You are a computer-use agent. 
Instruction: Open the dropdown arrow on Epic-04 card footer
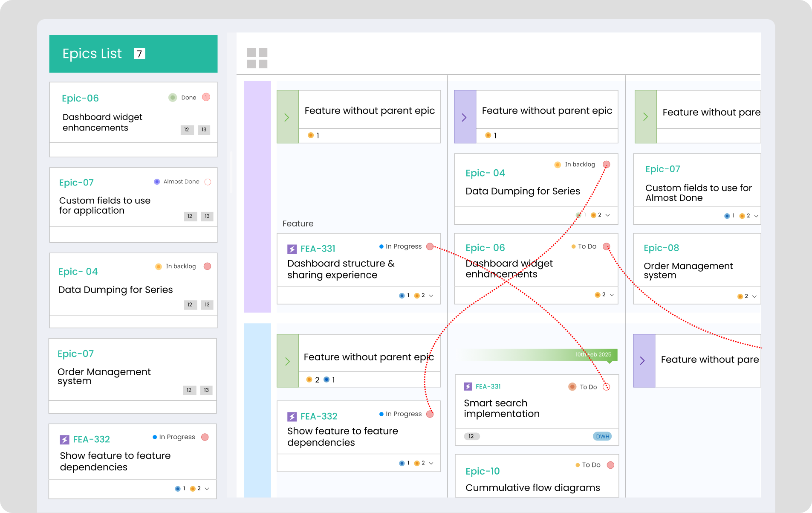[610, 215]
